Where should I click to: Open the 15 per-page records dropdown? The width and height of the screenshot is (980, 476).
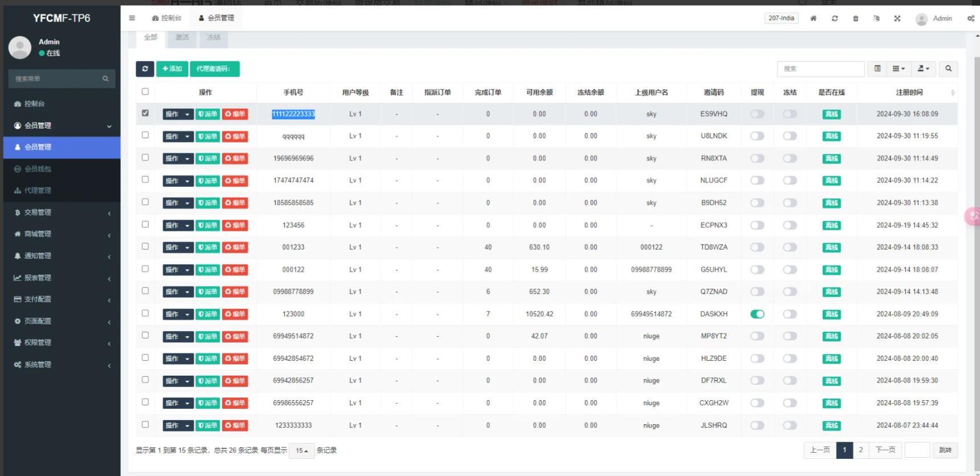pos(301,450)
